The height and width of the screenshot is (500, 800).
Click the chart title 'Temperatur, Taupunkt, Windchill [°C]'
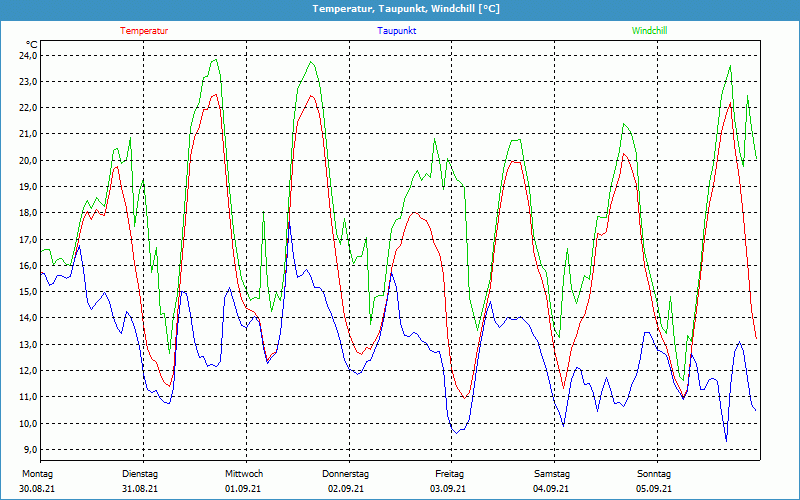tap(406, 9)
